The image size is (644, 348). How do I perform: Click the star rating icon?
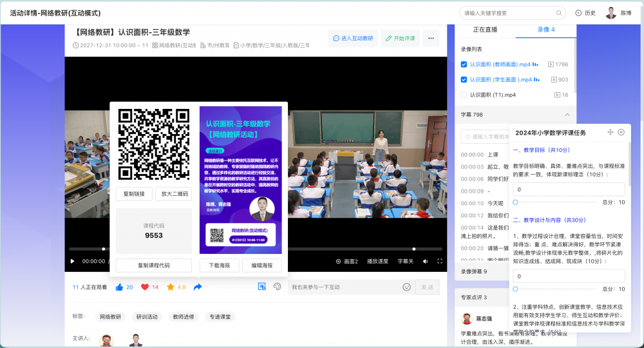click(171, 287)
